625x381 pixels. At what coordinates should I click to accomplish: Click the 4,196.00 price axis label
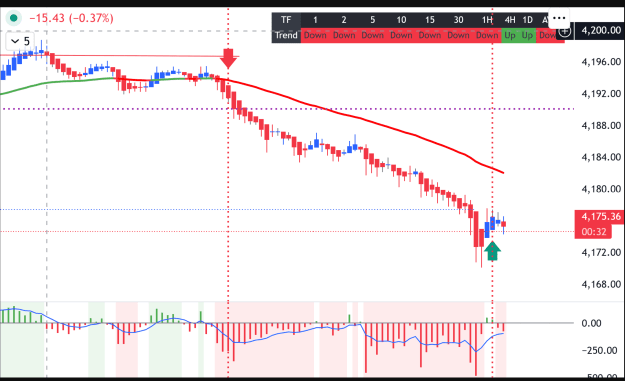point(601,62)
